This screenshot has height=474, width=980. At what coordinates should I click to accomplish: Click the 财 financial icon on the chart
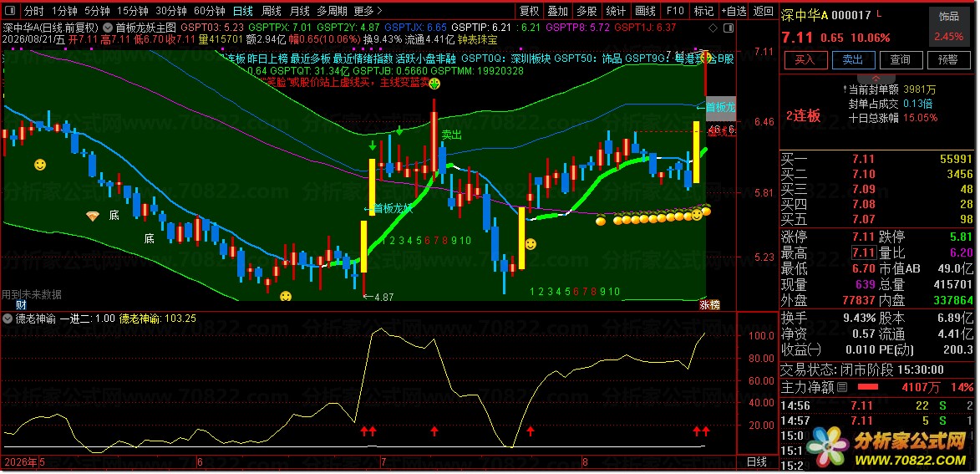tap(21, 305)
